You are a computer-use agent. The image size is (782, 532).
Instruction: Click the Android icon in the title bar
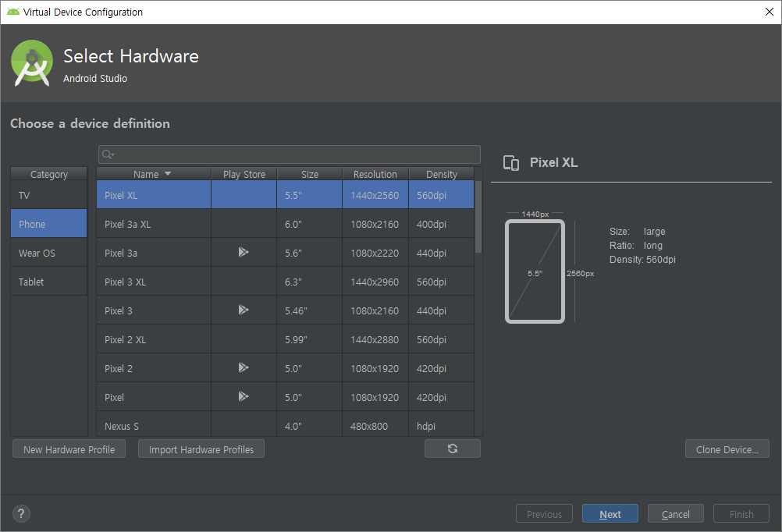coord(13,12)
